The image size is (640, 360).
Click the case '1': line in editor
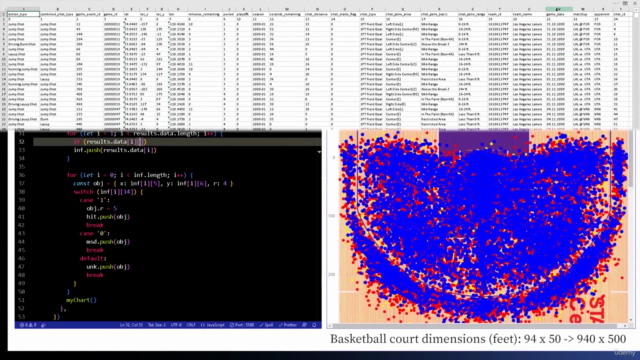tap(95, 200)
